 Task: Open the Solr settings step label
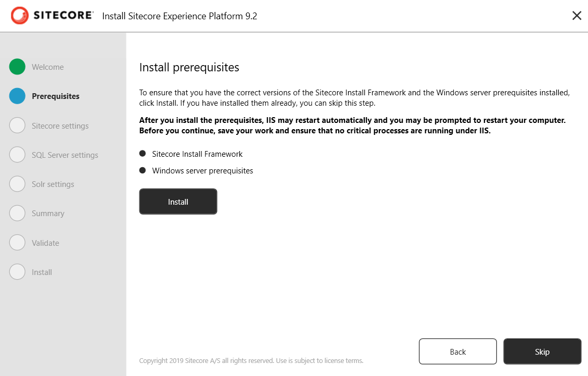[x=53, y=184]
